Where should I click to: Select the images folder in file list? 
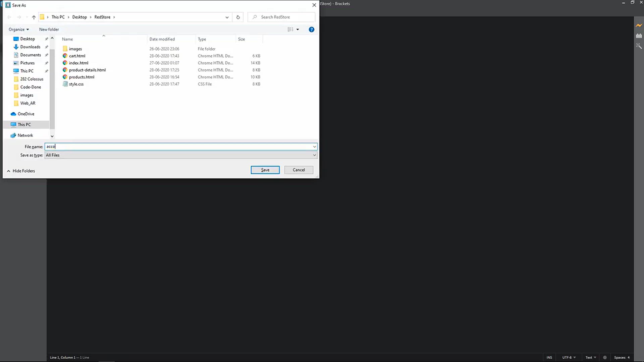[x=75, y=49]
